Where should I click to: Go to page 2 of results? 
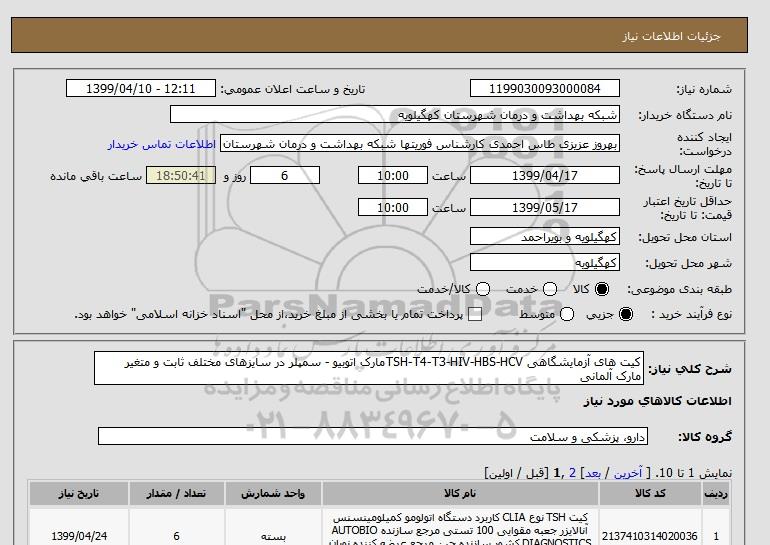[x=573, y=473]
